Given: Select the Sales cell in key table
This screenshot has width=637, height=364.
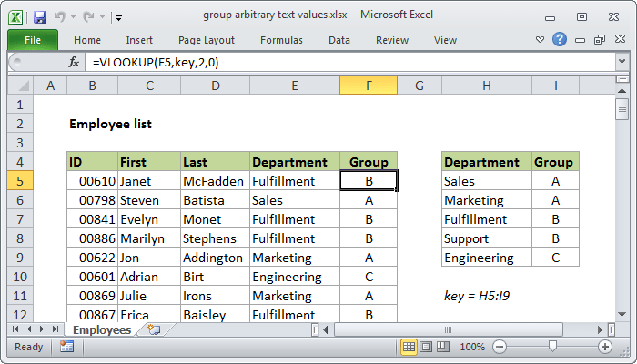Looking at the screenshot, I should (x=487, y=181).
